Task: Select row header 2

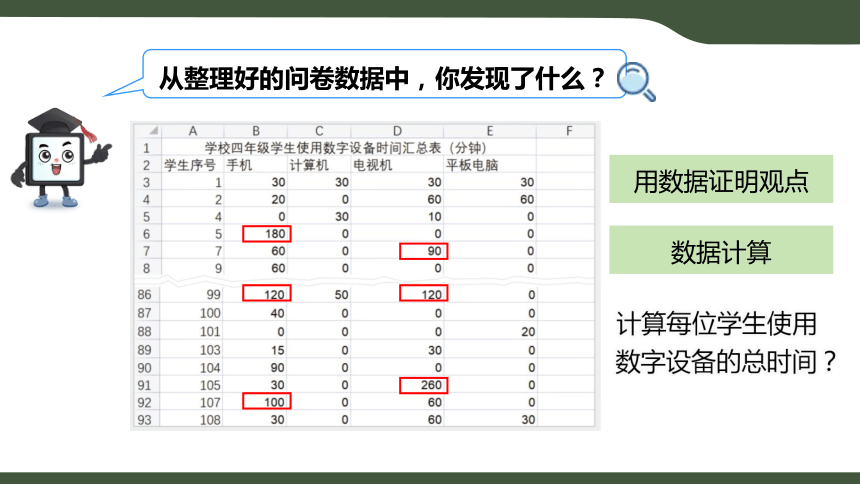Action: click(146, 165)
